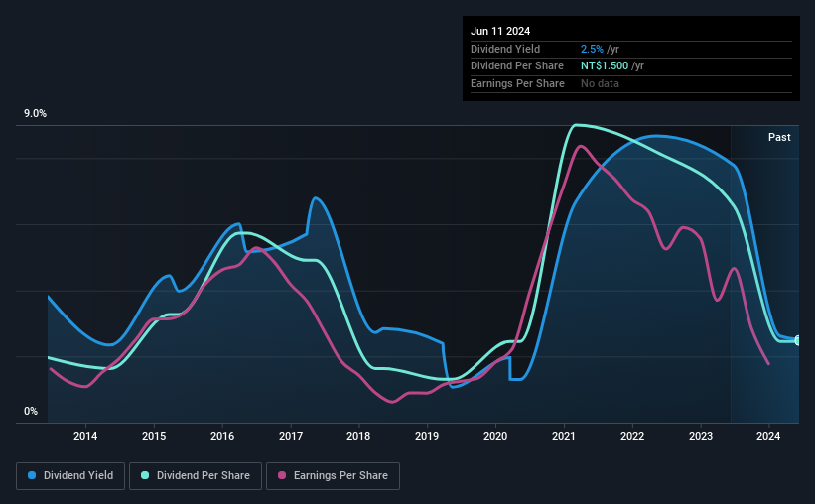The image size is (815, 504).
Task: Click the 0% y-axis label
Action: 31,411
